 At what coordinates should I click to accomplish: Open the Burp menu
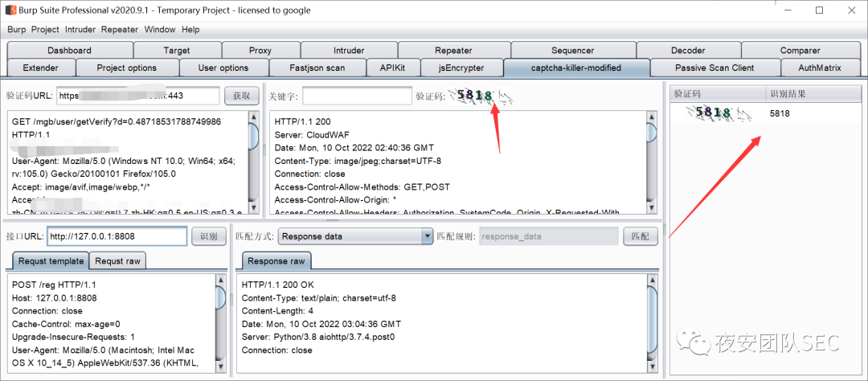click(x=17, y=30)
